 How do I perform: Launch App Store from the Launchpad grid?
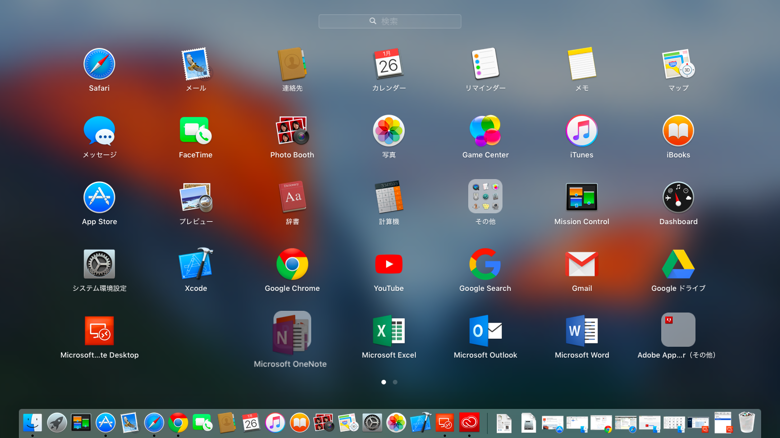pos(99,198)
